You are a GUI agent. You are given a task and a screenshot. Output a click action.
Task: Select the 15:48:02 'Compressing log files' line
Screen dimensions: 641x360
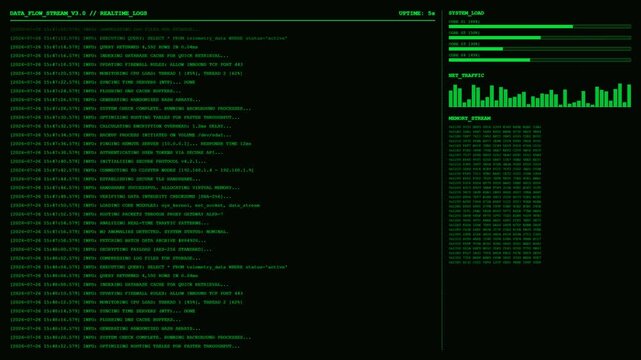(x=105, y=258)
